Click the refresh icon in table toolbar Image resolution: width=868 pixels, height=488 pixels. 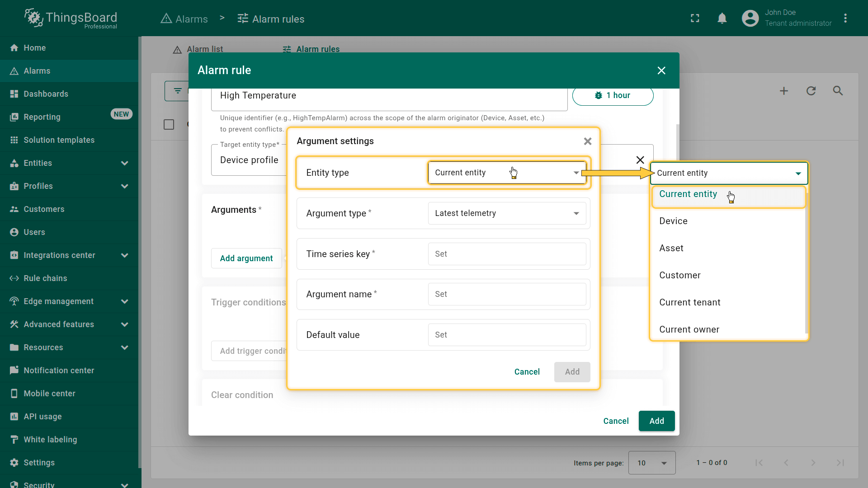(x=811, y=91)
